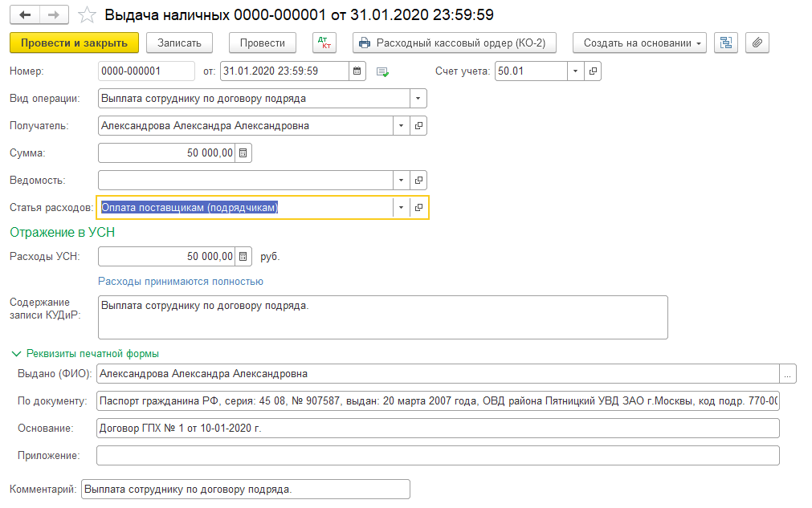The image size is (812, 508).
Task: Expand Статья расходов dropdown
Action: tap(401, 208)
